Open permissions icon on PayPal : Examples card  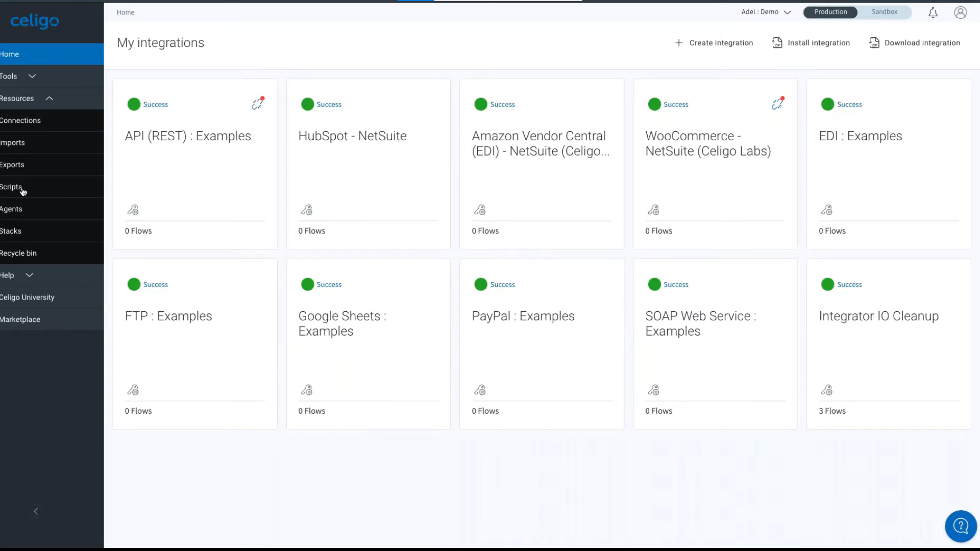click(480, 390)
